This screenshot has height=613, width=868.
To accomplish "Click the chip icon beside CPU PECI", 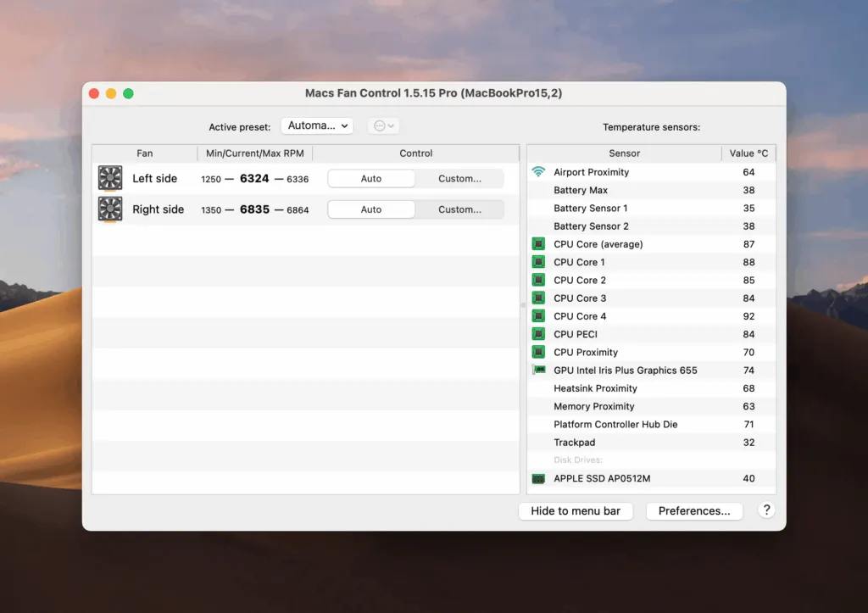I will 537,334.
